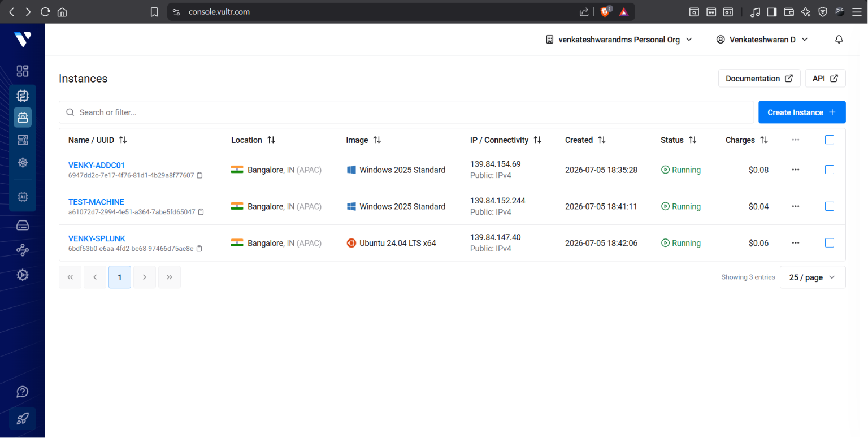The width and height of the screenshot is (868, 438).
Task: Click Ubuntu 24.04 LTS x64 image cell
Action: pyautogui.click(x=391, y=243)
